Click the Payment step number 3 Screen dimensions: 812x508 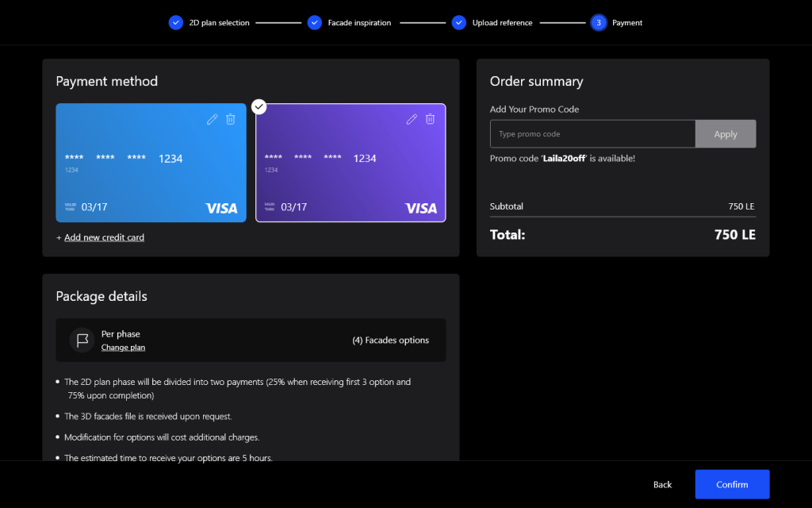tap(599, 23)
